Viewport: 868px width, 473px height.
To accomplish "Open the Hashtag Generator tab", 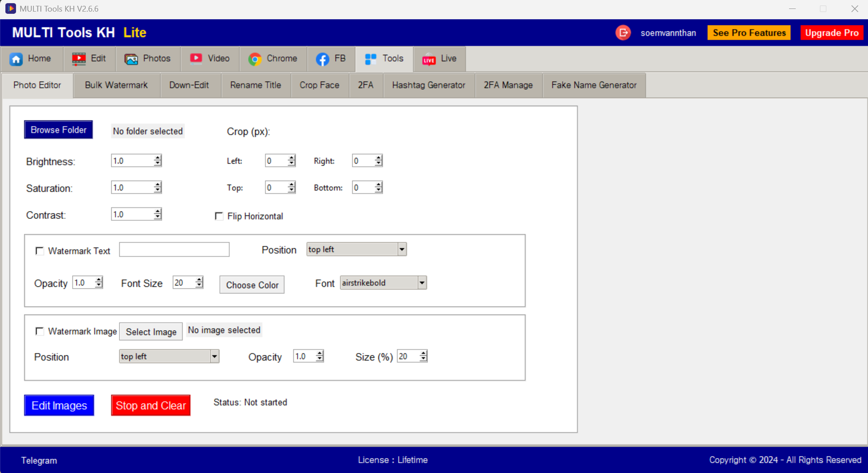I will [428, 85].
